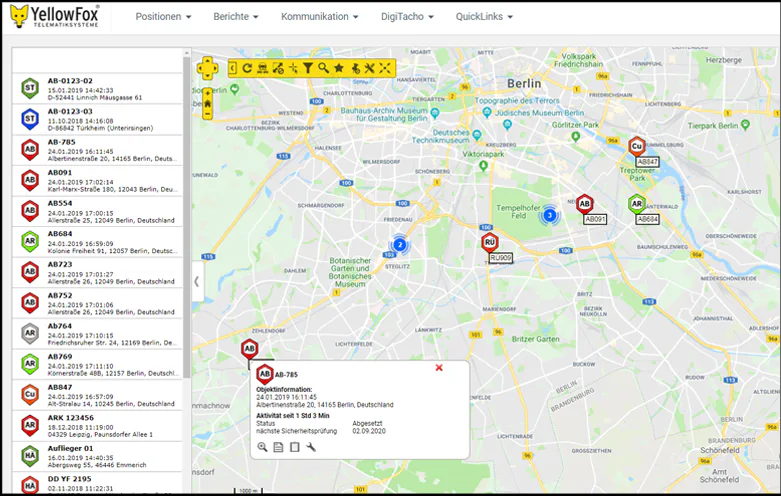The image size is (781, 496).
Task: Select vehicle AB091 in the list
Action: (98, 181)
